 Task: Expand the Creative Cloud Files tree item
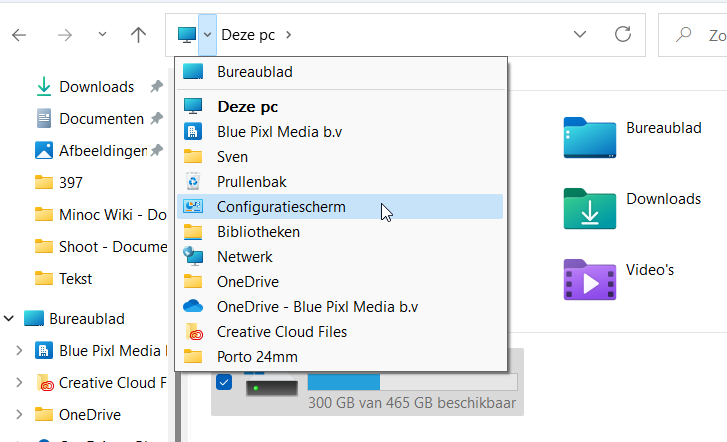tap(19, 383)
